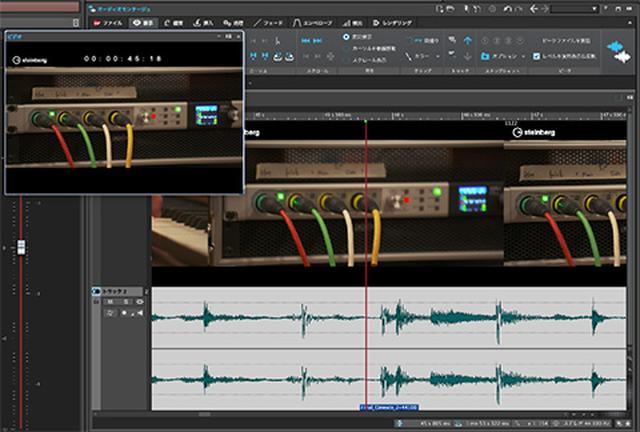Click the blue scroll-to-start icon

pos(305,40)
